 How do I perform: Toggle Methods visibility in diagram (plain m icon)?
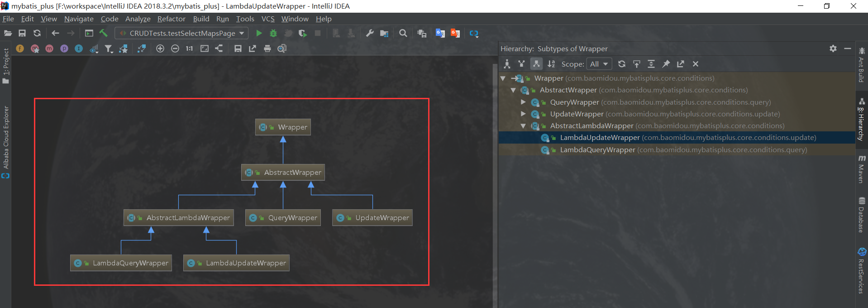point(49,48)
